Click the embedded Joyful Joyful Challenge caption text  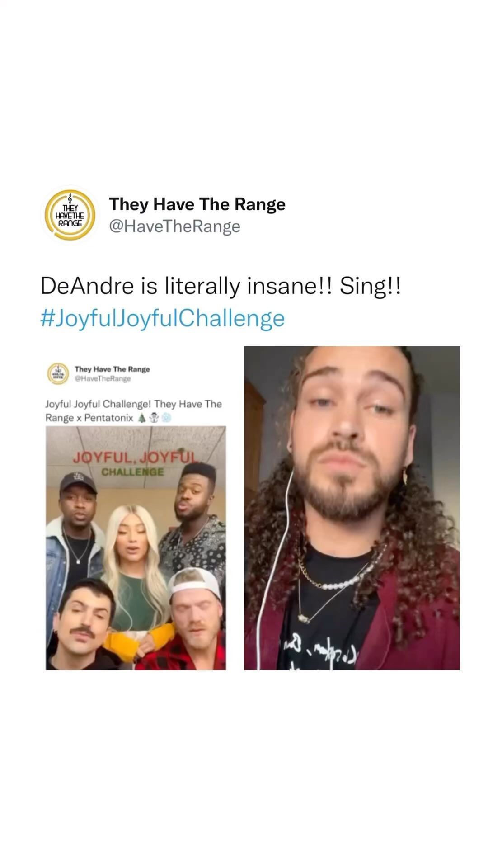point(133,410)
